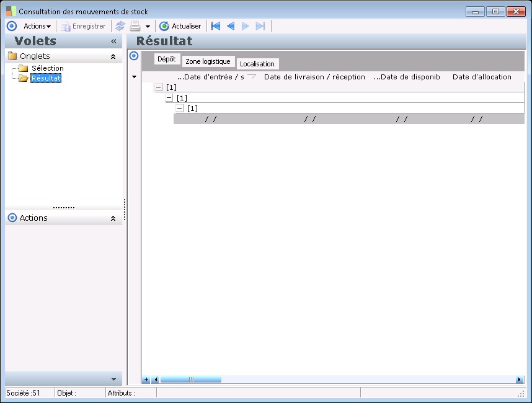Image resolution: width=532 pixels, height=403 pixels.
Task: Collapse the top-level [1] group row
Action: pyautogui.click(x=159, y=88)
